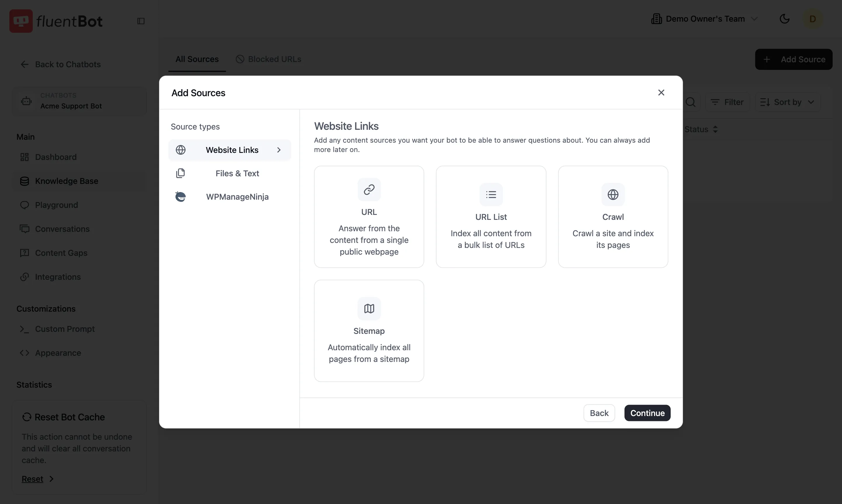Open Integrations in the sidebar

coord(79,277)
